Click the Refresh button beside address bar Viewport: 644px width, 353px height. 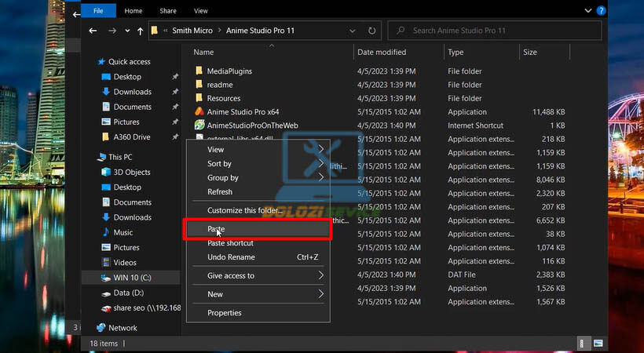tap(371, 31)
